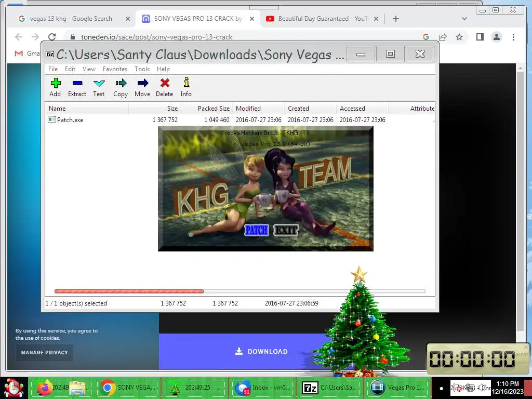Click the MANAGE PRIVACY button
The image size is (532, 399).
point(45,353)
